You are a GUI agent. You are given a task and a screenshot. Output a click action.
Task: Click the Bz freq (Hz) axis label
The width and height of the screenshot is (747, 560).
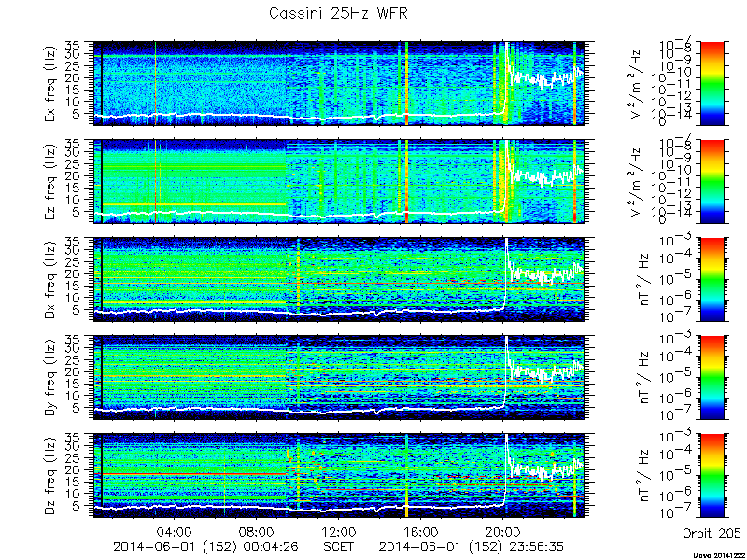[x=51, y=476]
